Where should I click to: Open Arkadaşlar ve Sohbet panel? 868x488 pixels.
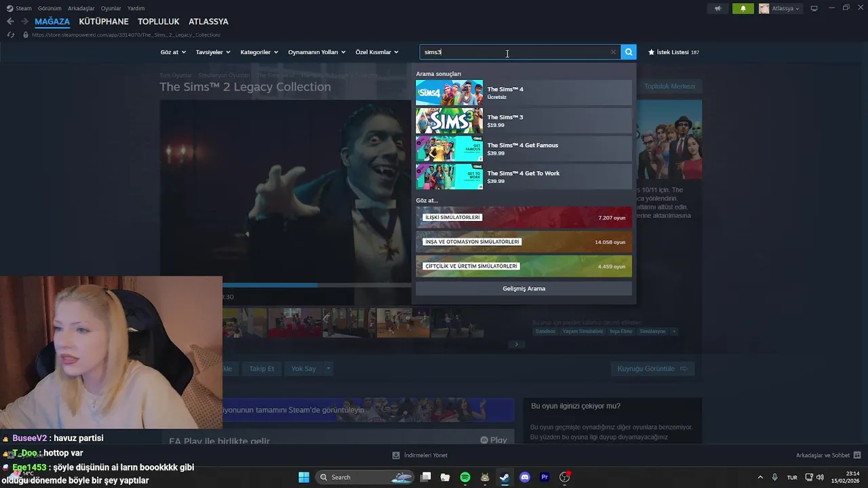pyautogui.click(x=828, y=455)
